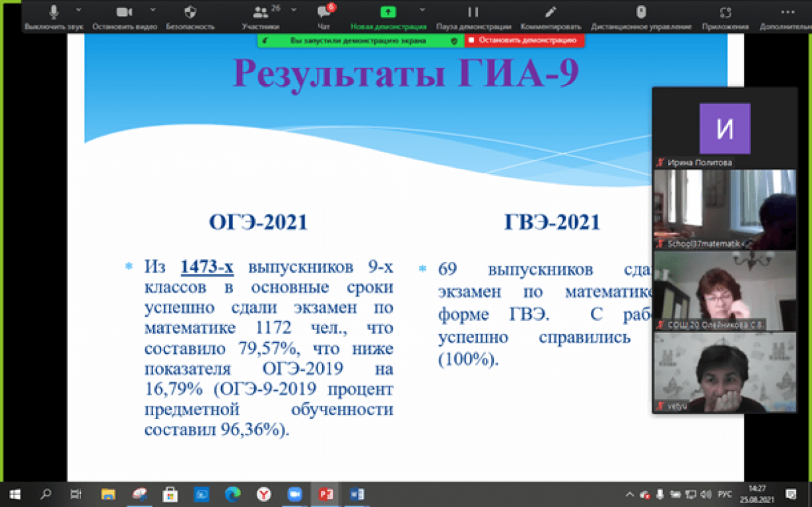This screenshot has width=812, height=507.
Task: Pause the screen demonstration
Action: (473, 13)
